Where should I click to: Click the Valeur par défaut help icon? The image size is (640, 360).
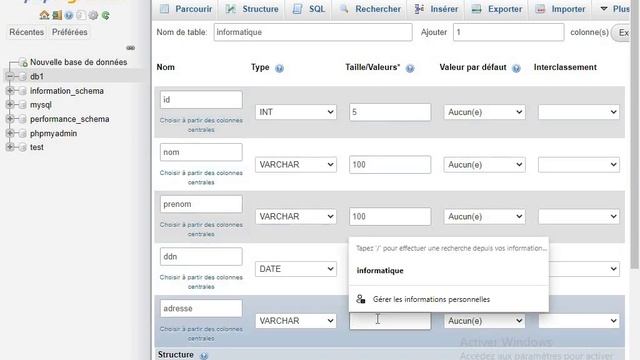pyautogui.click(x=516, y=68)
